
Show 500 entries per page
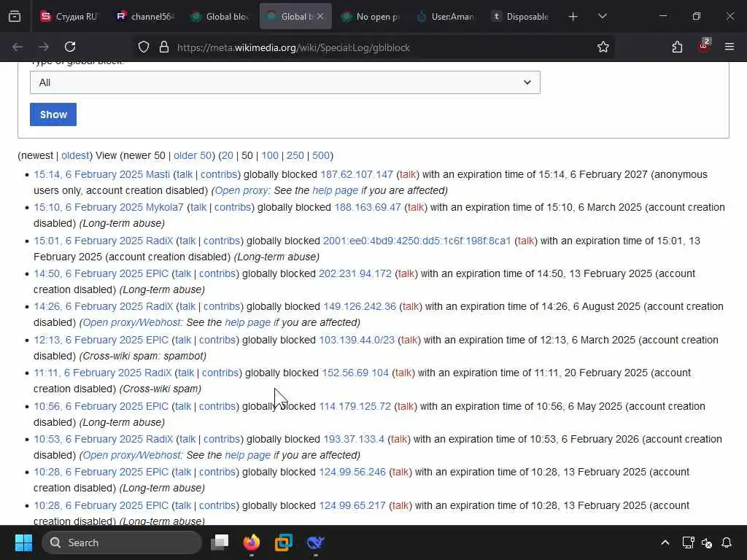[x=321, y=156]
